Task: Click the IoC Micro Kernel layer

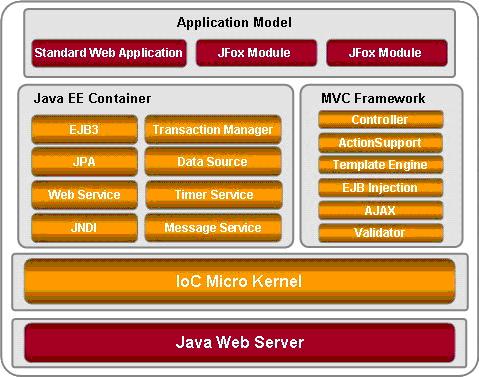Action: pos(240,281)
